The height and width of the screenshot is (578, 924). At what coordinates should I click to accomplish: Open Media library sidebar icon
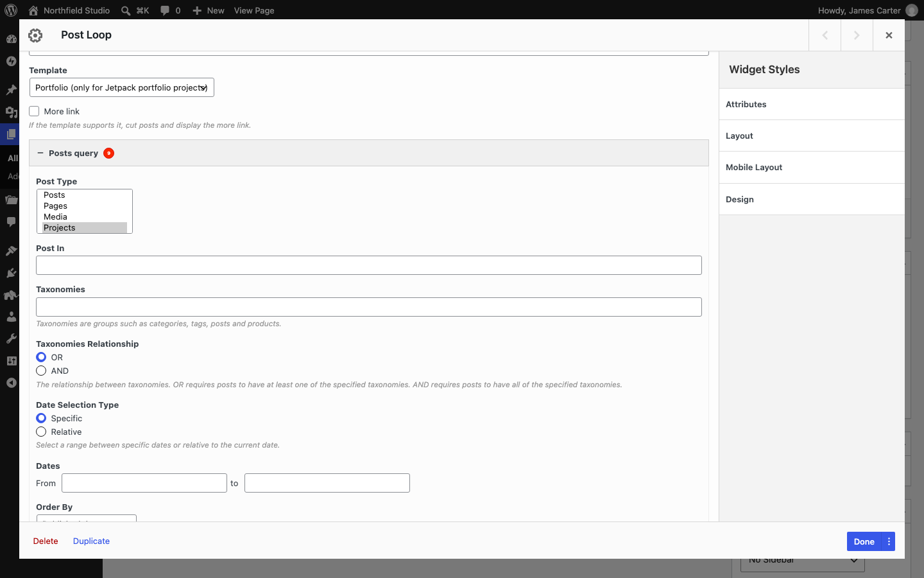point(11,112)
